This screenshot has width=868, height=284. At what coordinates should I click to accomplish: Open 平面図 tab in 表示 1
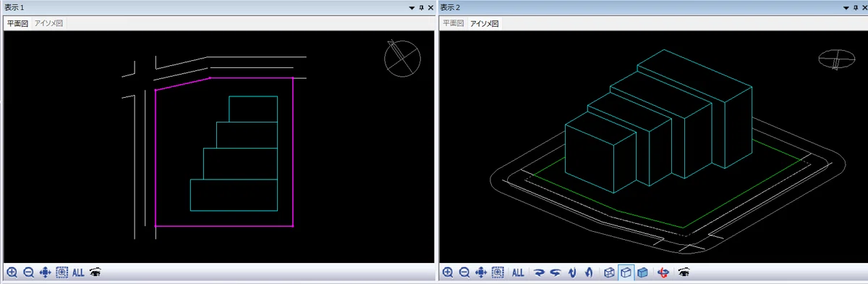[17, 23]
